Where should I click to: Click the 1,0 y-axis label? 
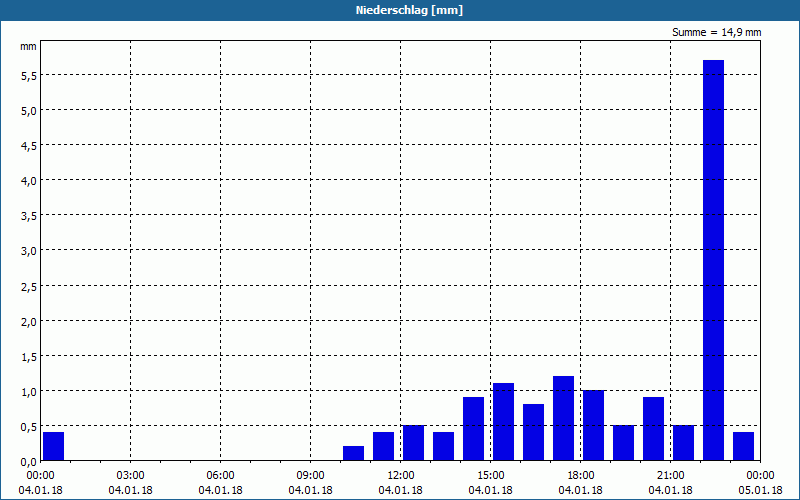point(29,391)
